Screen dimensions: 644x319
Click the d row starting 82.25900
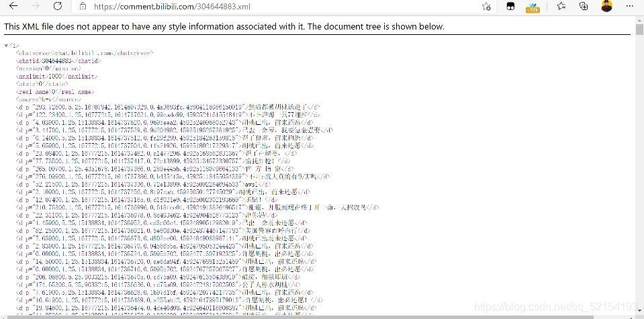(163, 231)
